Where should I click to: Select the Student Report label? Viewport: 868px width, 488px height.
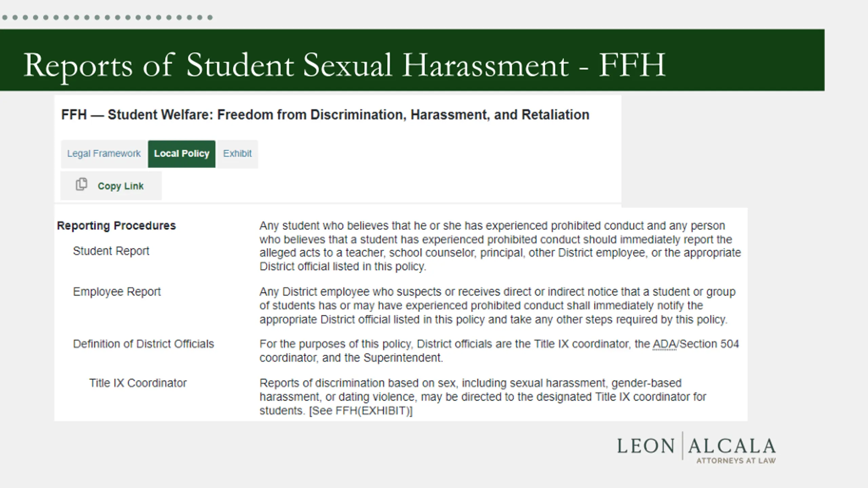(x=111, y=251)
